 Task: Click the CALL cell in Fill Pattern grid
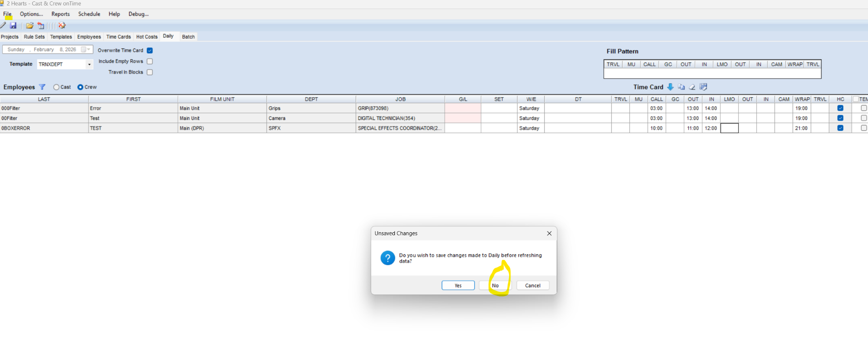pos(650,74)
